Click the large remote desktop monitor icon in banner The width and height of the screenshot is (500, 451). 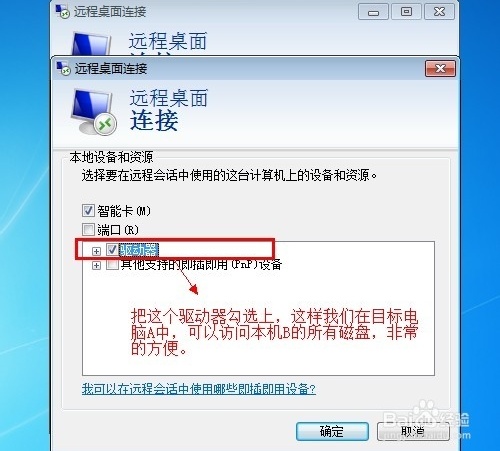(x=94, y=112)
